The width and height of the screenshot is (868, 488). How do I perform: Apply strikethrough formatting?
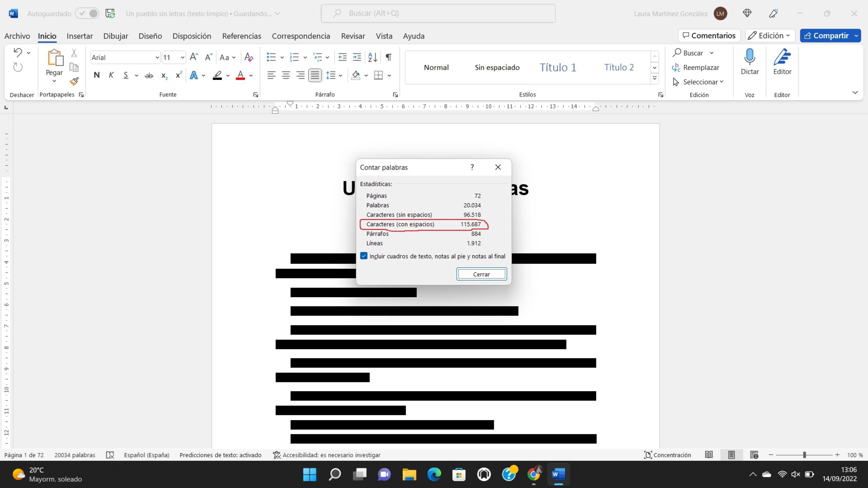coord(149,75)
